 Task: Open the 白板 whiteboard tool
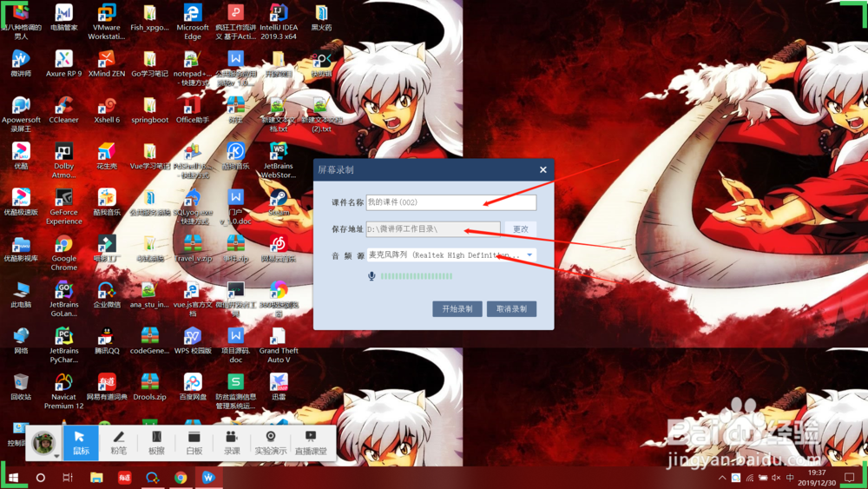click(x=194, y=443)
